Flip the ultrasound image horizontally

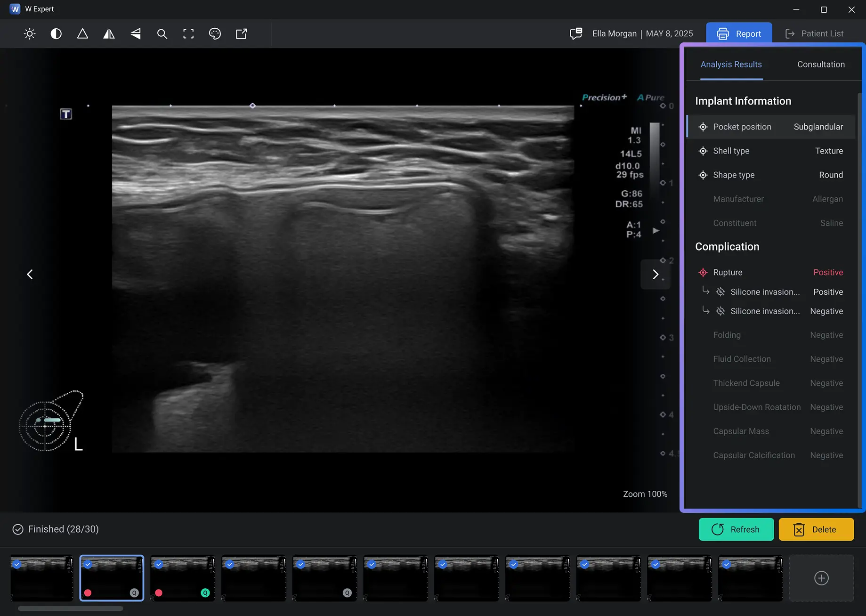[x=109, y=33]
